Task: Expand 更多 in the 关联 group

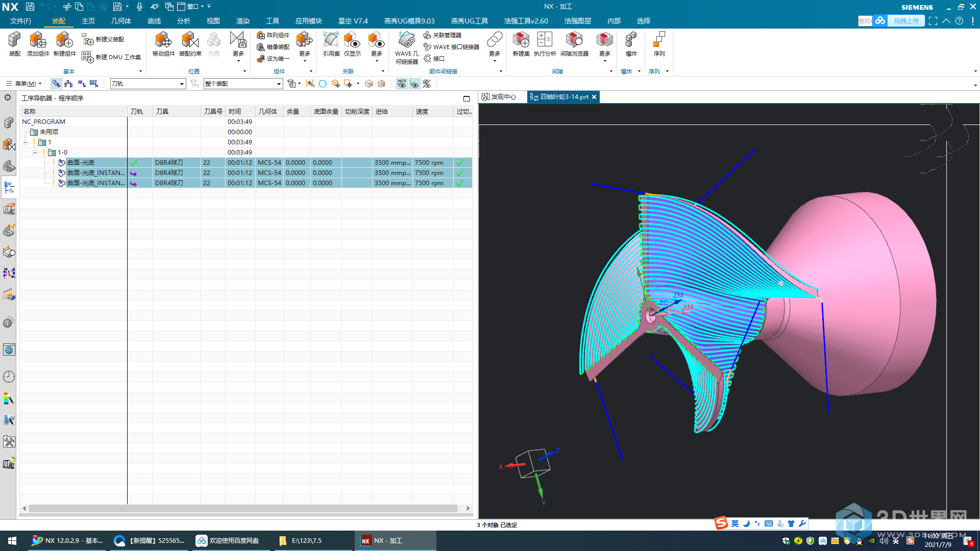Action: click(377, 47)
